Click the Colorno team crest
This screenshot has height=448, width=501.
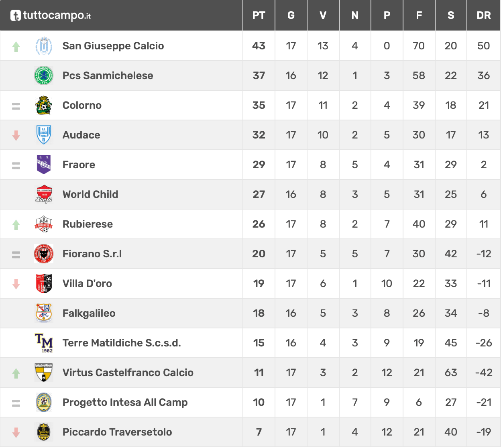coord(44,105)
